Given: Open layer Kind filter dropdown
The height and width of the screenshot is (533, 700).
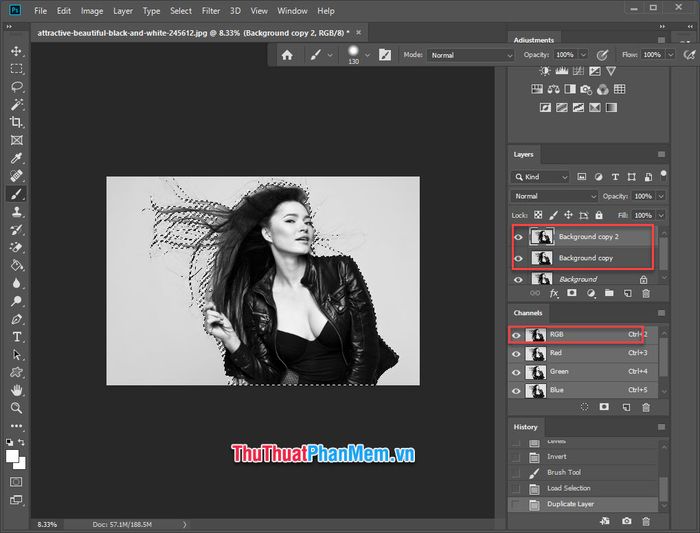Looking at the screenshot, I should 540,177.
